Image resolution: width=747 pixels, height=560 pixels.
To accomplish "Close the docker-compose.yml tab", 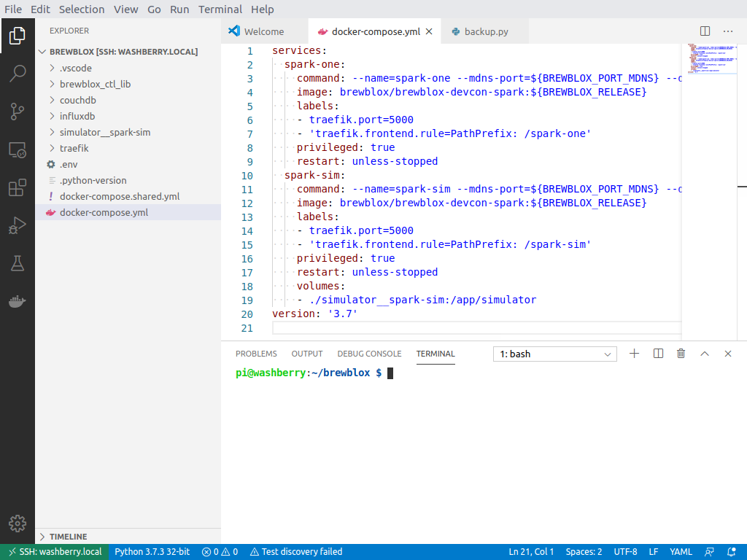I will pyautogui.click(x=429, y=31).
